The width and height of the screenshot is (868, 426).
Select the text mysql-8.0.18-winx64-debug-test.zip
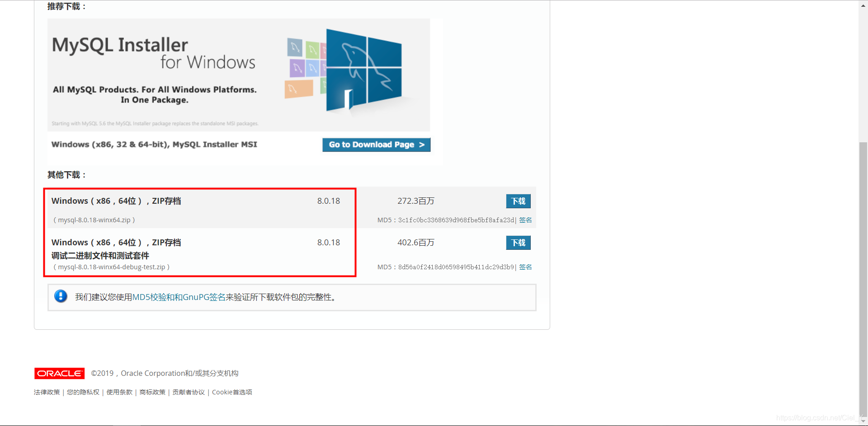pyautogui.click(x=112, y=267)
